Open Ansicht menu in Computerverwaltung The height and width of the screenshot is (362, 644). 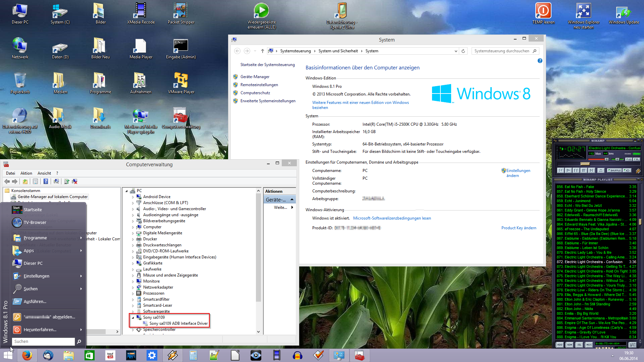tap(44, 173)
